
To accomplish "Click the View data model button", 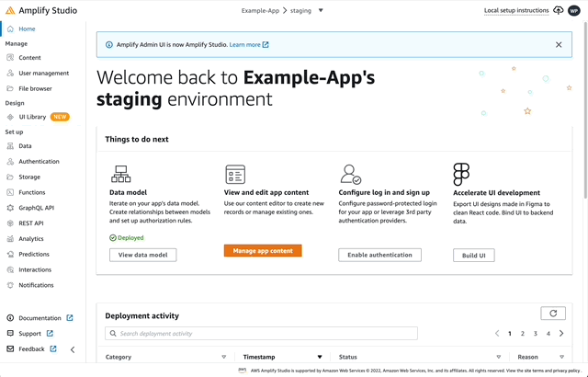I will click(x=143, y=255).
